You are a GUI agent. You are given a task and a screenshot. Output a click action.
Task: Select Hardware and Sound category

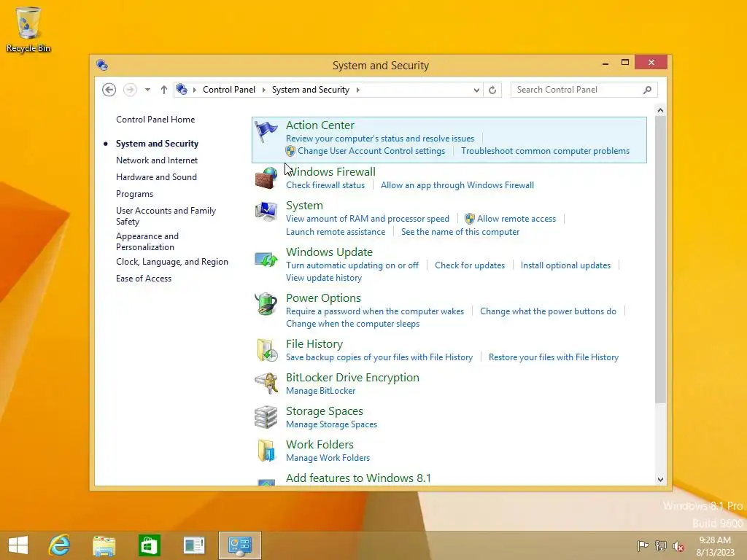point(156,177)
